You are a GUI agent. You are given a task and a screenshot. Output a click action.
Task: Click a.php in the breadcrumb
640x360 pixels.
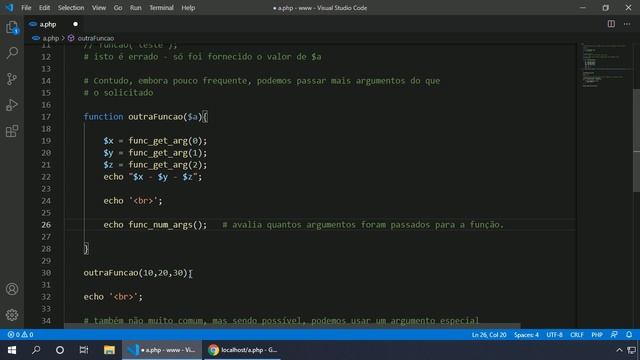point(51,38)
